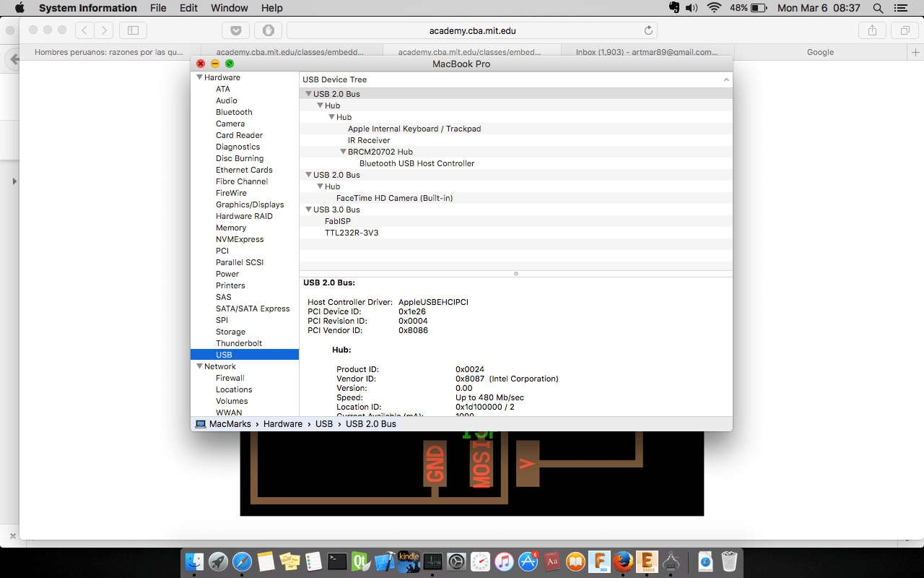Screen dimensions: 924x578
Task: Open the Reminders list icon in Dock
Action: click(313, 562)
